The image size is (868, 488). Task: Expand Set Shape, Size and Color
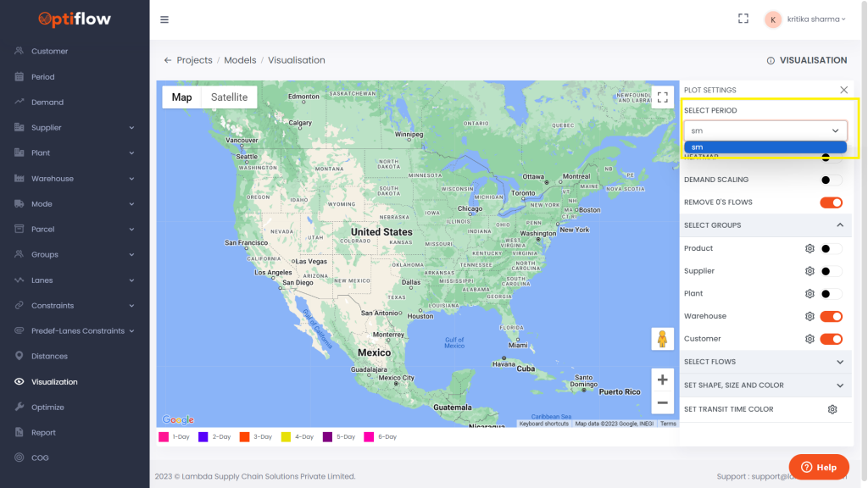[x=839, y=385]
